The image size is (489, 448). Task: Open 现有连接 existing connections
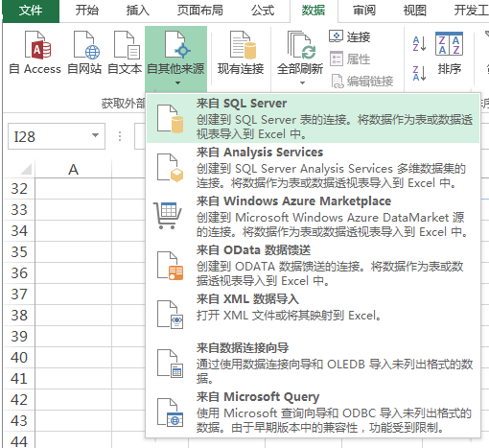(x=241, y=53)
